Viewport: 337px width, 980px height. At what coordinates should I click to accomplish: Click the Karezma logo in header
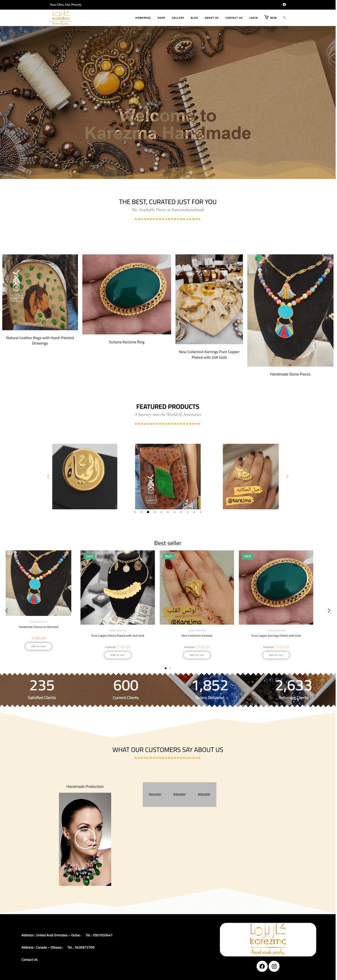61,18
